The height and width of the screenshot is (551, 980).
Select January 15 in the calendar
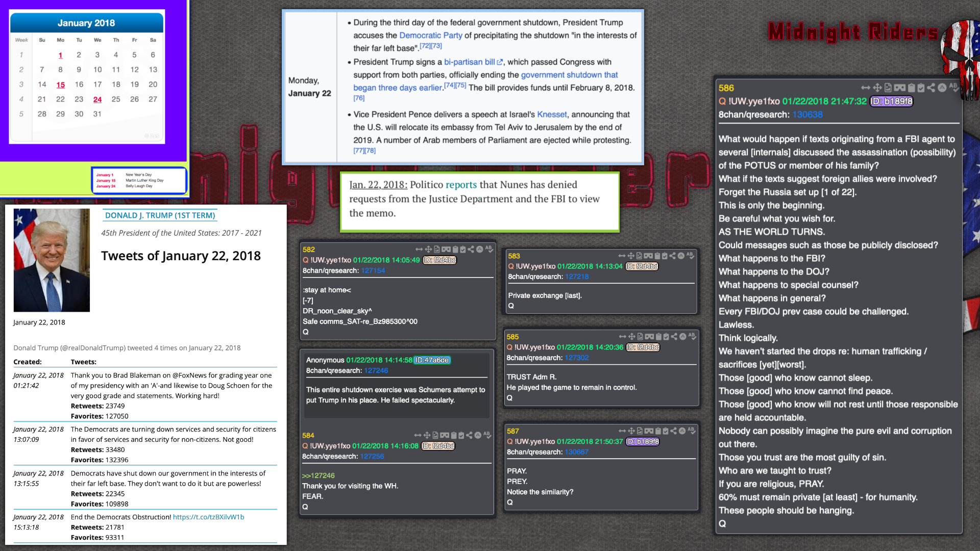60,85
